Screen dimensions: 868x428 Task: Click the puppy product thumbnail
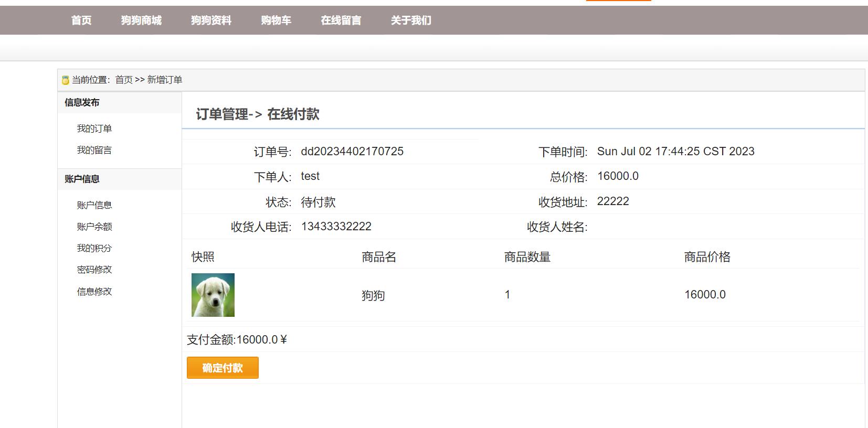coord(213,295)
